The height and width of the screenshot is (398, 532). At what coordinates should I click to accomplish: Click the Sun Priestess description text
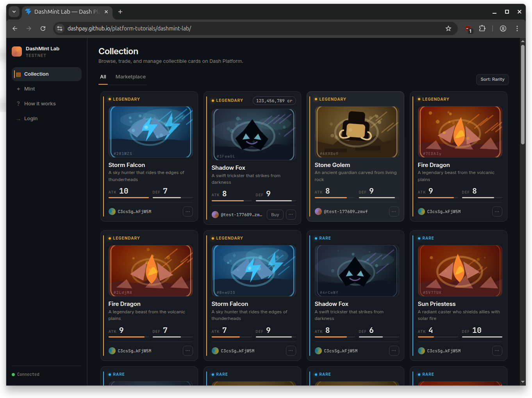point(459,315)
